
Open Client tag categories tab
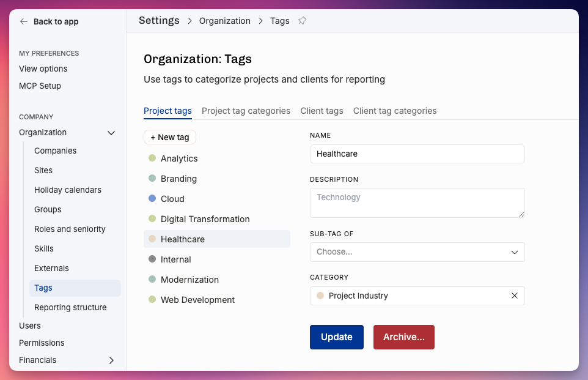click(x=395, y=111)
